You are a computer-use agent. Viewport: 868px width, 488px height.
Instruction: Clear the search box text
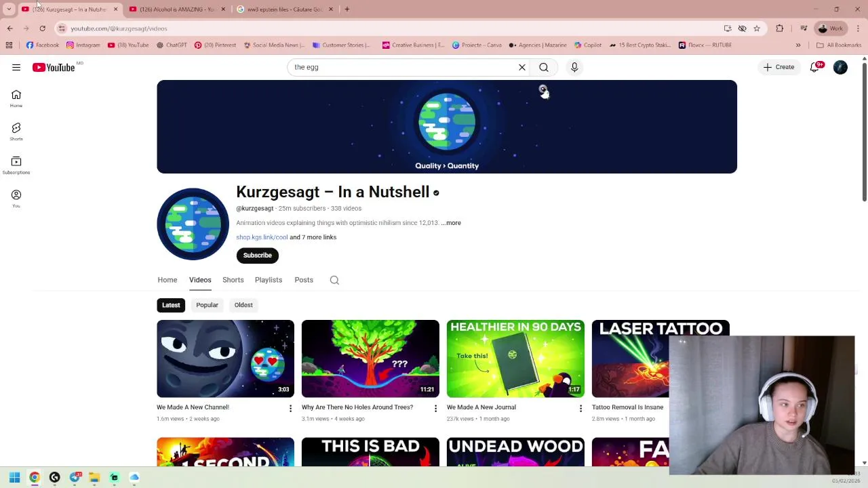click(x=522, y=67)
